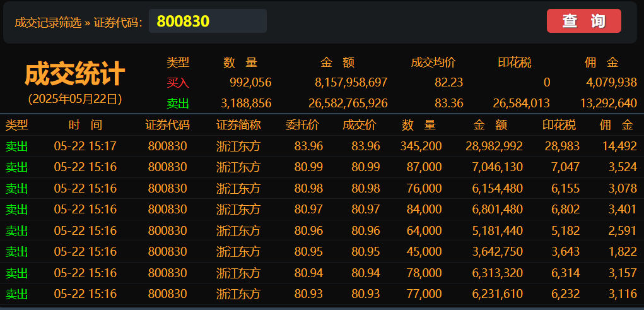Select the amount 7,046,130 cell
Viewport: 644px width, 310px height.
click(498, 167)
